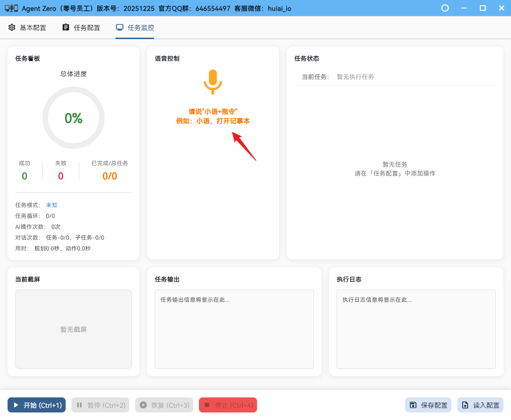511x420 pixels.
Task: Click the clipboard icon for 任务配置
Action: click(66, 27)
